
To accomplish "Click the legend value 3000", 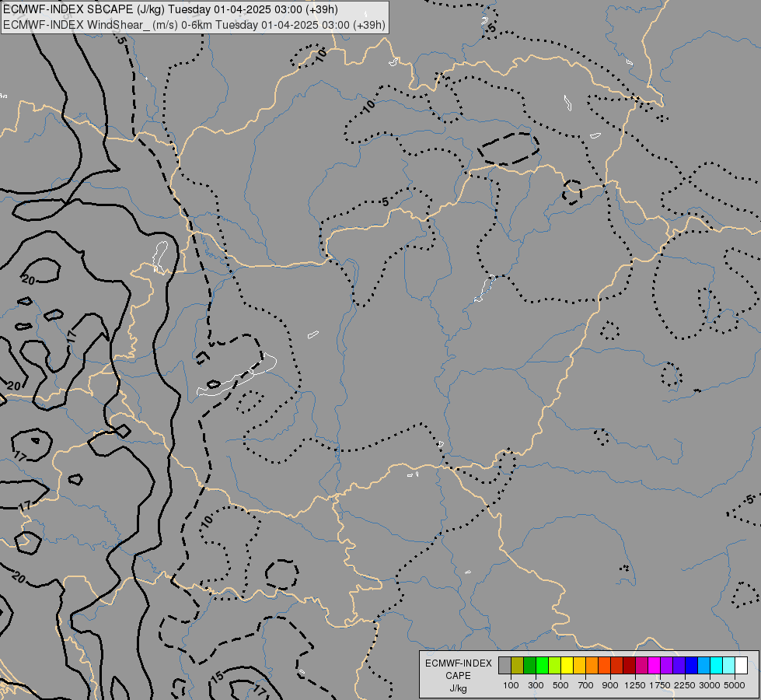I will (710, 685).
